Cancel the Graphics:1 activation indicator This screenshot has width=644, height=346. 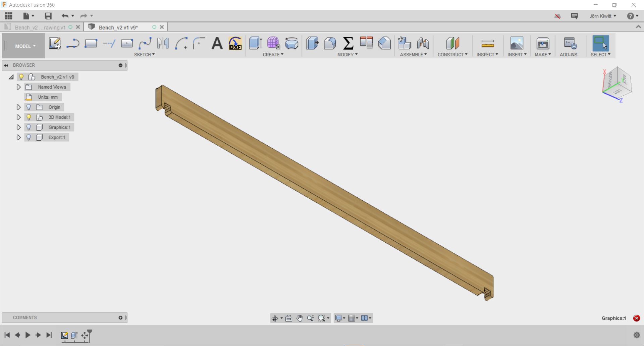pyautogui.click(x=636, y=318)
